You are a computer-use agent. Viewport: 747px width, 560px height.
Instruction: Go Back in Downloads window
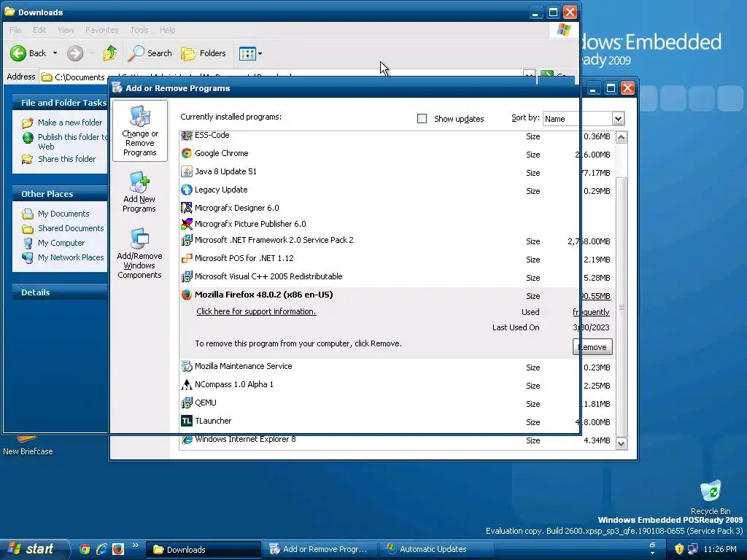[28, 52]
